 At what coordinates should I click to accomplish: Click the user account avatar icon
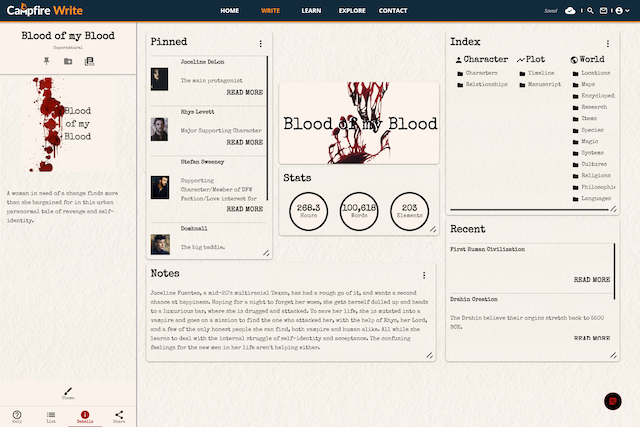click(x=619, y=11)
